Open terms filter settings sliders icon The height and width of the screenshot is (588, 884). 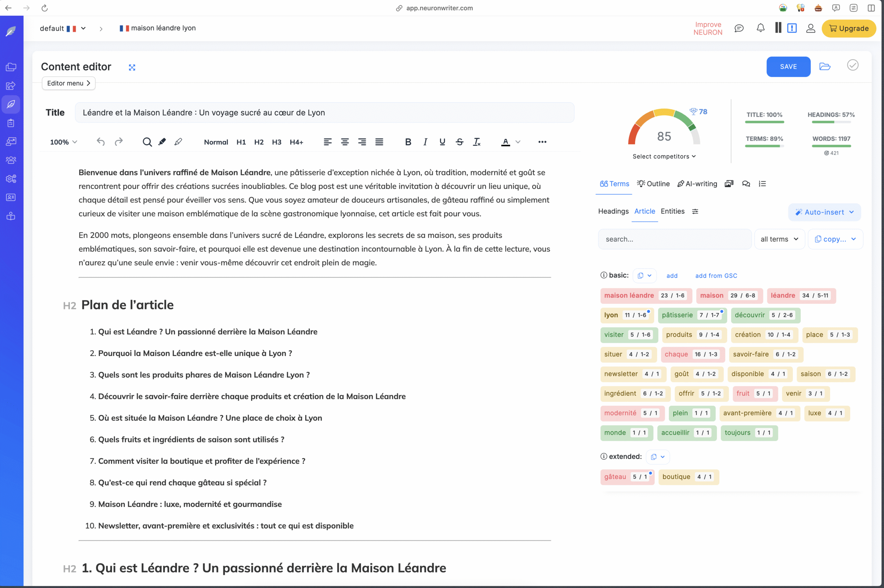695,212
